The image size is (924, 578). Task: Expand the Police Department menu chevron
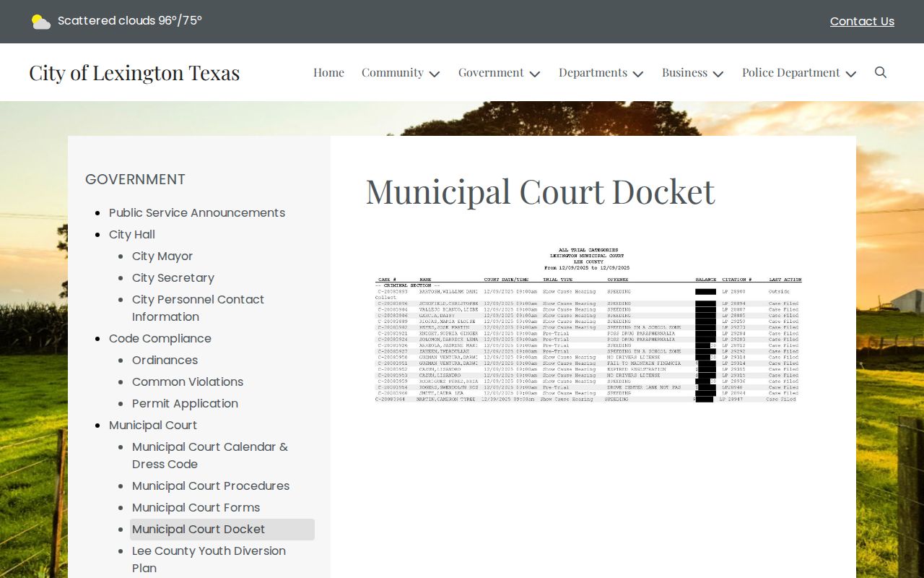[x=851, y=74]
